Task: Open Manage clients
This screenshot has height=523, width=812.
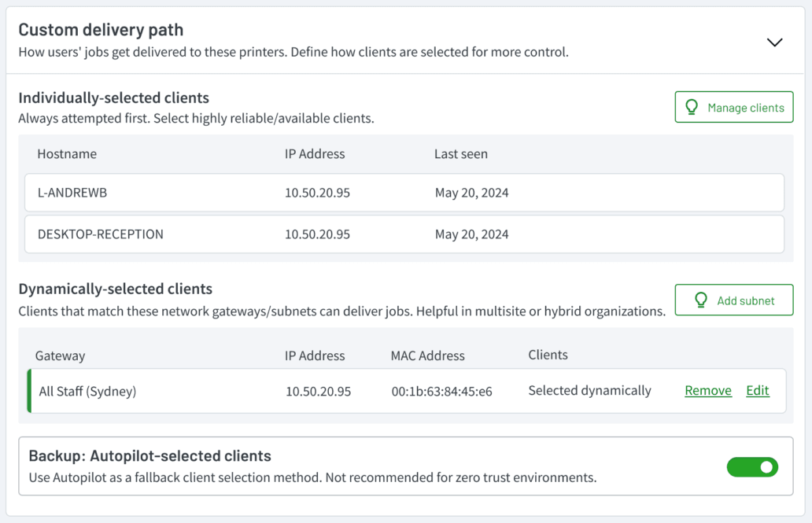Action: point(733,108)
